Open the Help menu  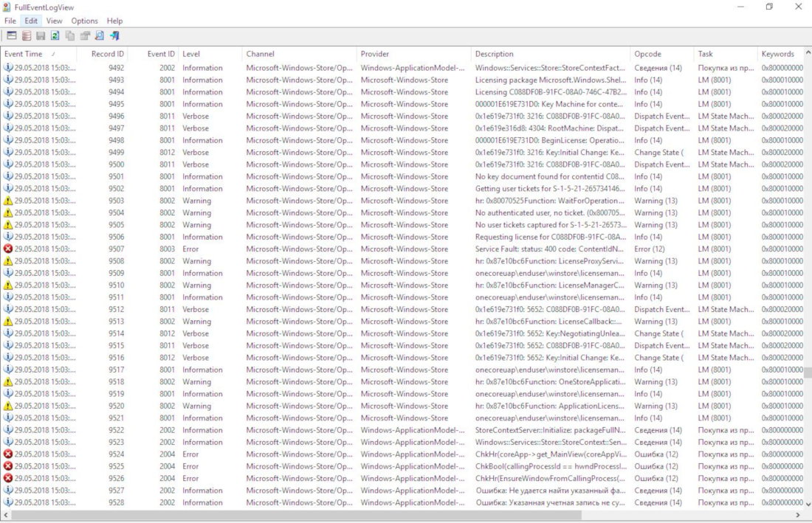[x=114, y=21]
